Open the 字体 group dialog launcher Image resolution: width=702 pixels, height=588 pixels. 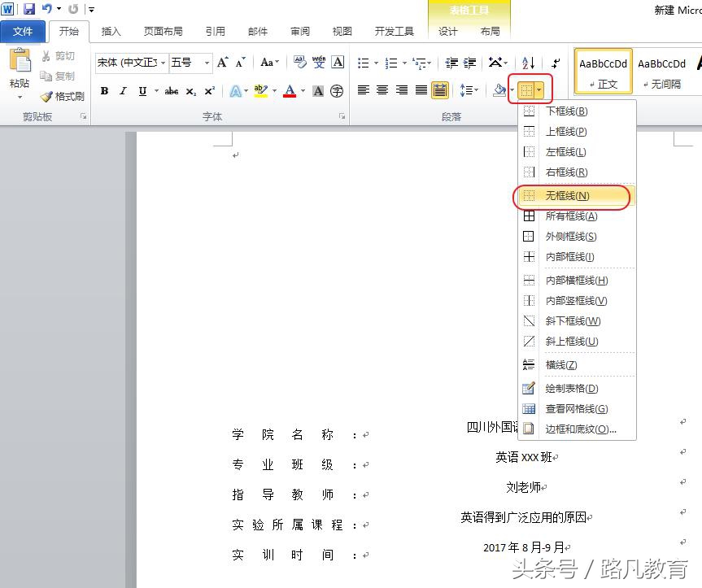[x=342, y=116]
